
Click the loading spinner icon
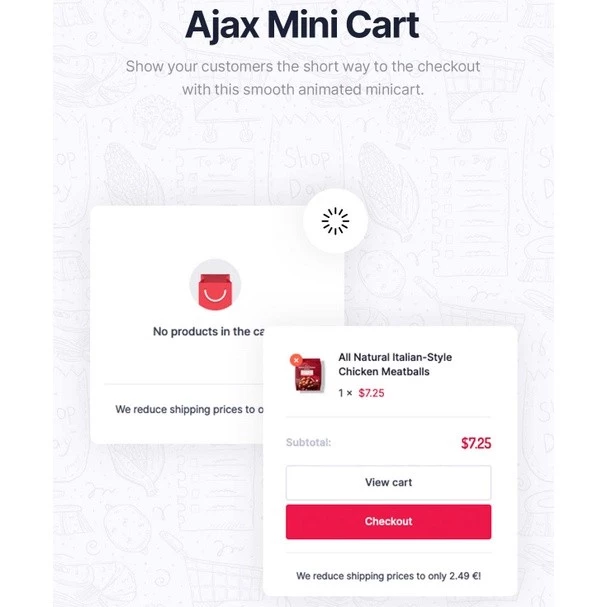pos(335,222)
